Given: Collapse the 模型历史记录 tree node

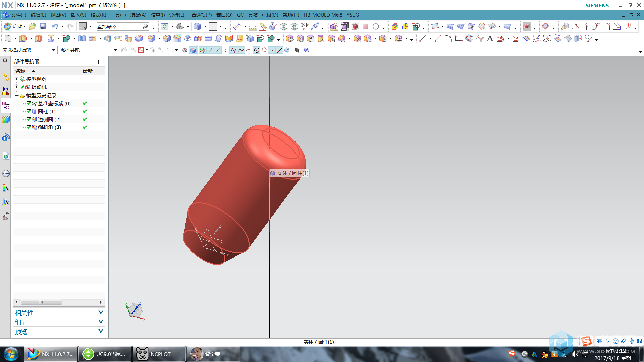Looking at the screenshot, I should (x=16, y=96).
